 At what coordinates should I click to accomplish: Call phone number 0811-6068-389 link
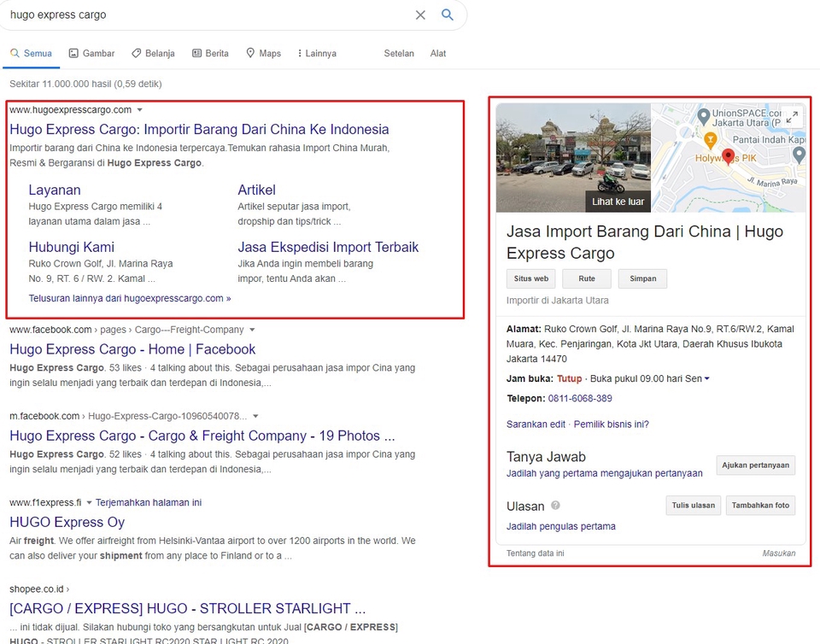[580, 398]
